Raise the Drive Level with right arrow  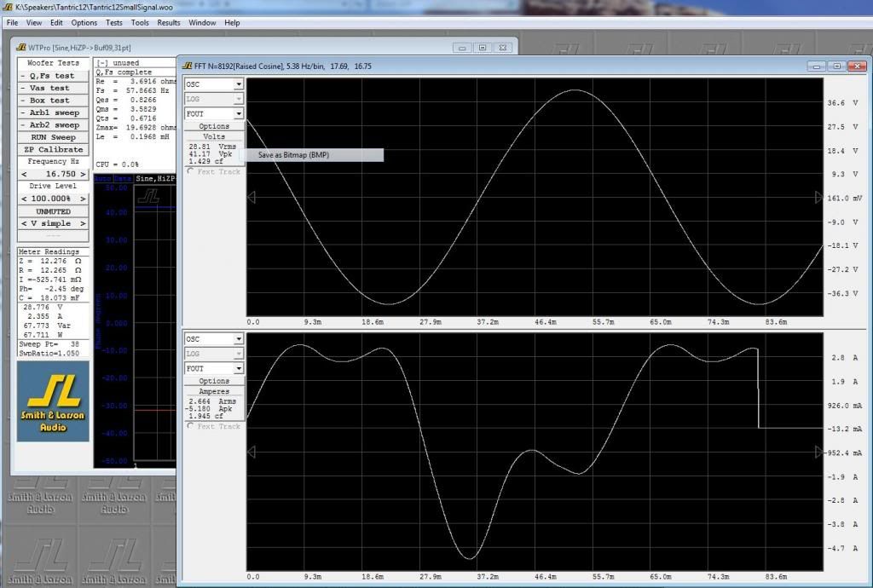coord(83,199)
